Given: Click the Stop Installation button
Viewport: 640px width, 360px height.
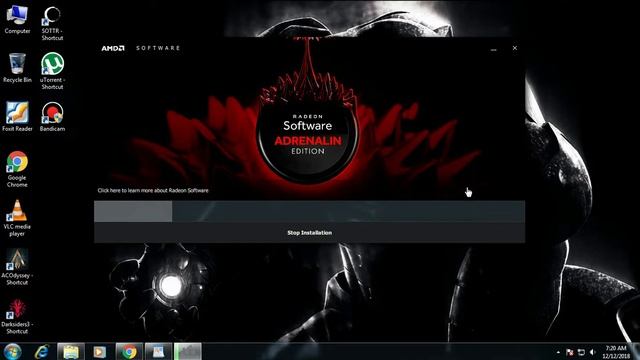Looking at the screenshot, I should click(x=309, y=233).
